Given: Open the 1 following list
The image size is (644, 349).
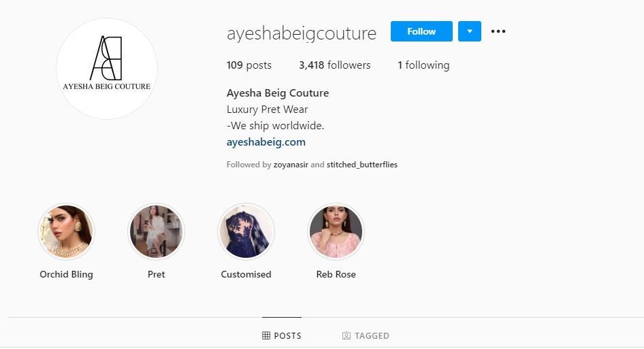Looking at the screenshot, I should click(423, 65).
